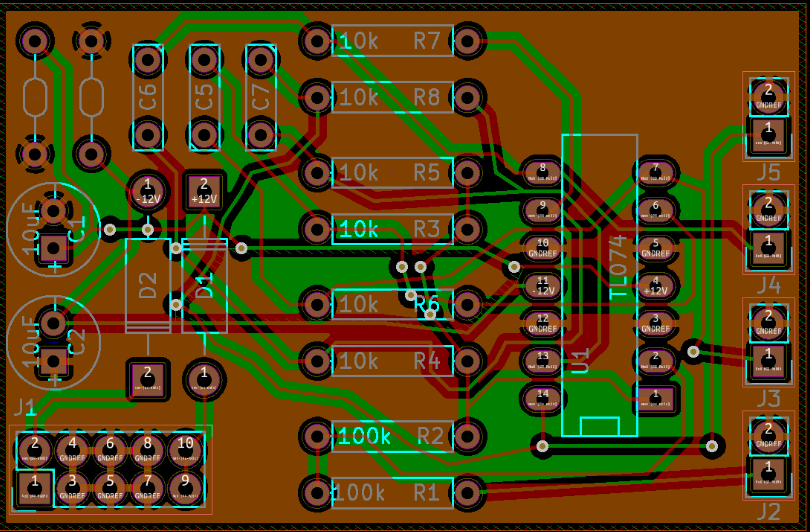Click pin 7 pad of the TL074

pyautogui.click(x=656, y=172)
